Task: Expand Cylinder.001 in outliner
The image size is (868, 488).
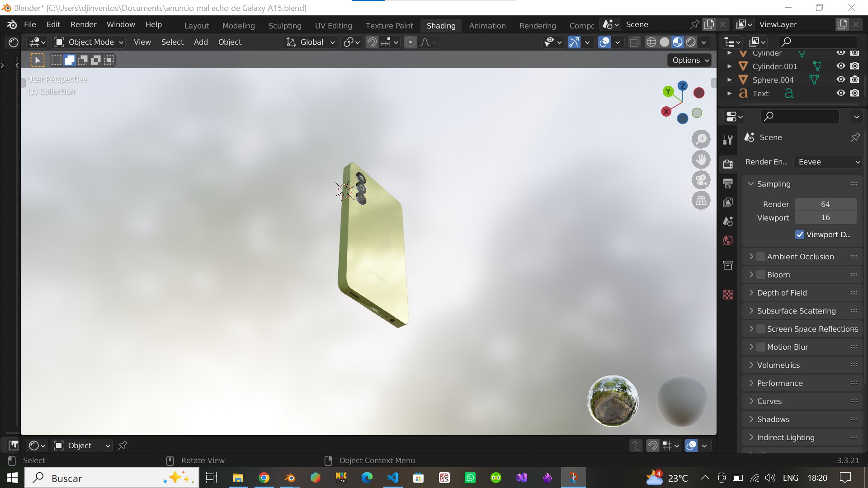Action: point(729,66)
